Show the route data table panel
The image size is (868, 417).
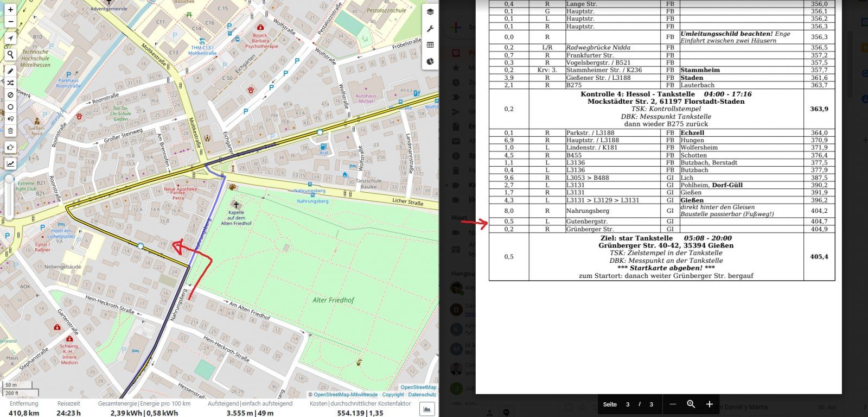pyautogui.click(x=430, y=45)
